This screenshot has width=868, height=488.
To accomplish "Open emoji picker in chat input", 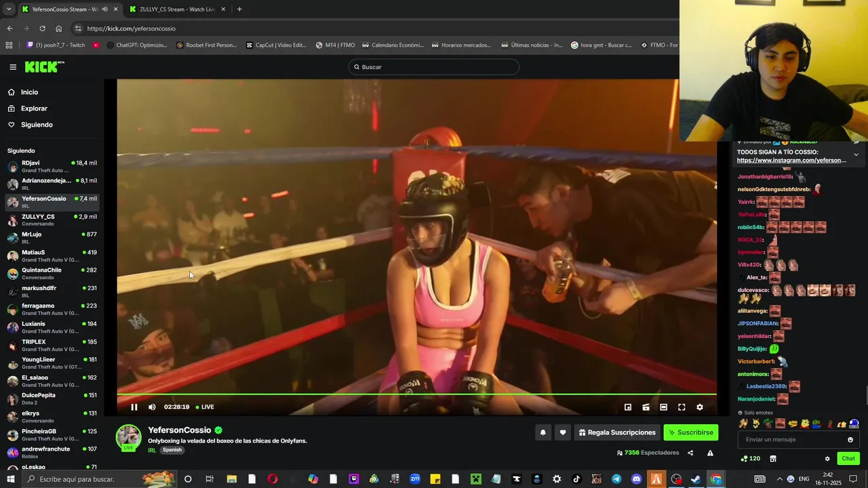I will 850,439.
